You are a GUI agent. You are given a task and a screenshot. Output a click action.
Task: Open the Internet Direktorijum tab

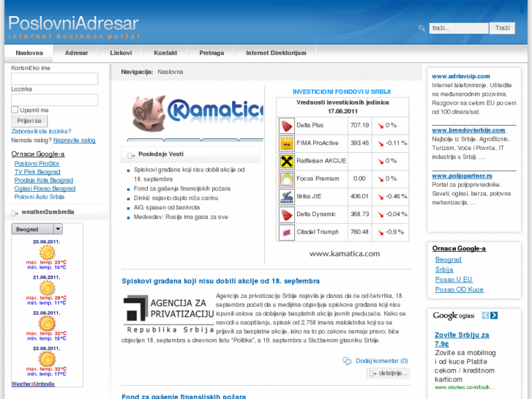(x=276, y=53)
